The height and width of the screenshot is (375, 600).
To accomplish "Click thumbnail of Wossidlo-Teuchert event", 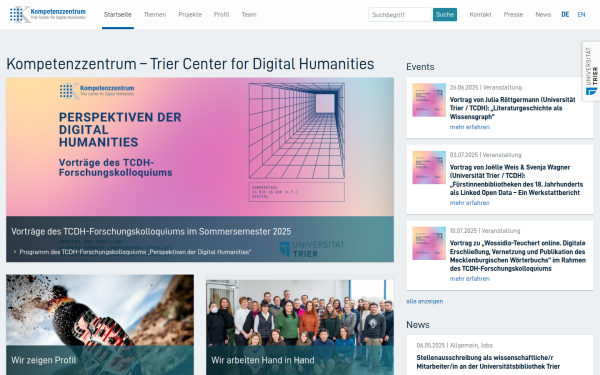I will point(429,243).
